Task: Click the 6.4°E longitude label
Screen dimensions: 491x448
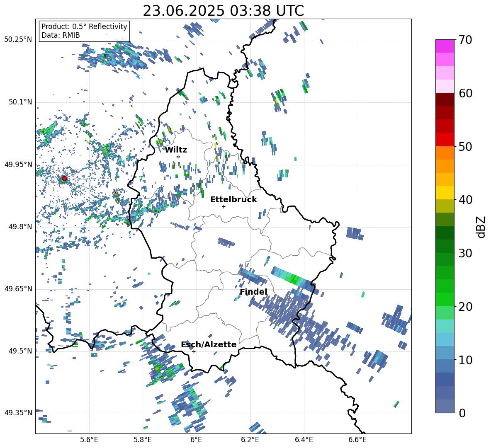Action: [x=304, y=440]
